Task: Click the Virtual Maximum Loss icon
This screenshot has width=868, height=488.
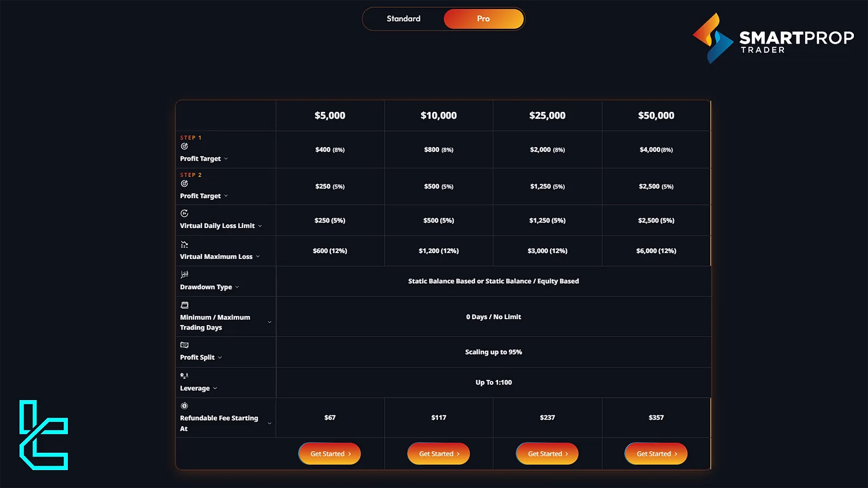Action: (184, 244)
